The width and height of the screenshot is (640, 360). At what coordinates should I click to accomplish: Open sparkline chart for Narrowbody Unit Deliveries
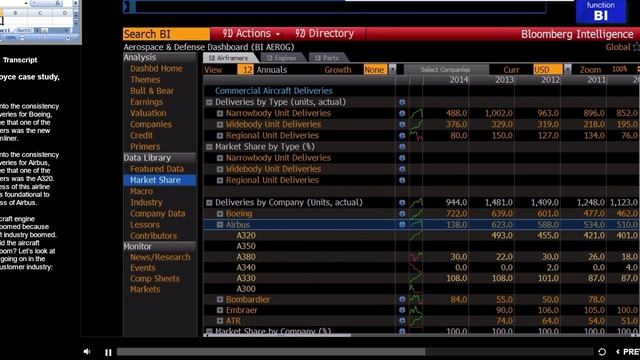coord(416,113)
